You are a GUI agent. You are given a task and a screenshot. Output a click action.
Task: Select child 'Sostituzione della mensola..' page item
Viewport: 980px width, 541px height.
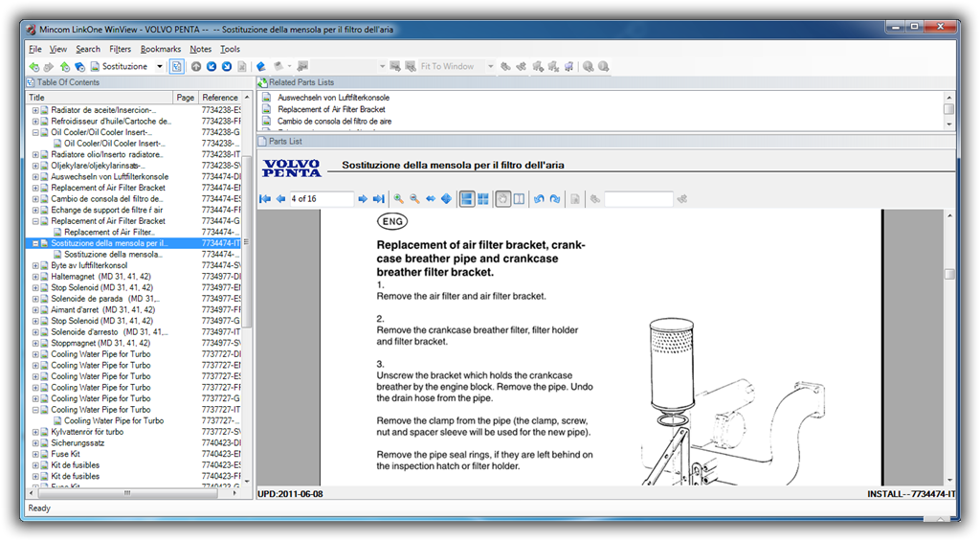[x=113, y=255]
